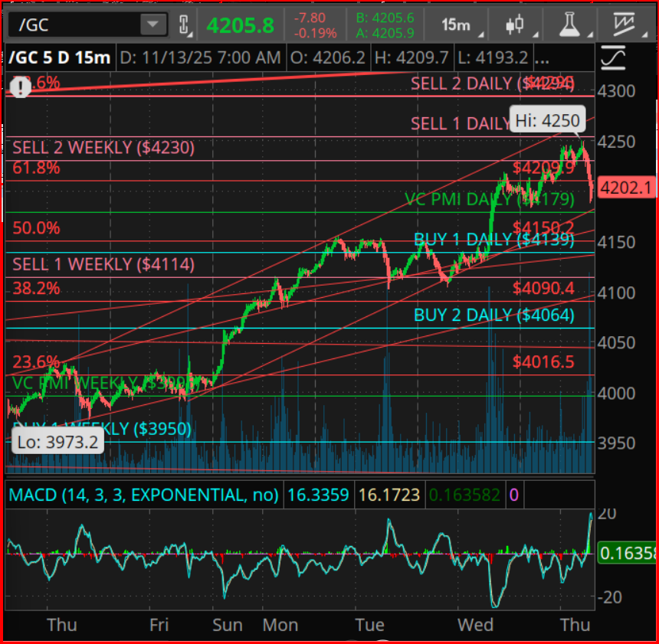659x644 pixels.
Task: Click the red 4202.1 price axis label
Action: pos(628,188)
